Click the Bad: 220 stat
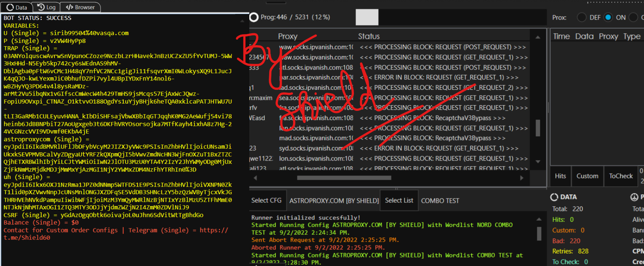Viewport: 644px width, 266px height. point(566,241)
